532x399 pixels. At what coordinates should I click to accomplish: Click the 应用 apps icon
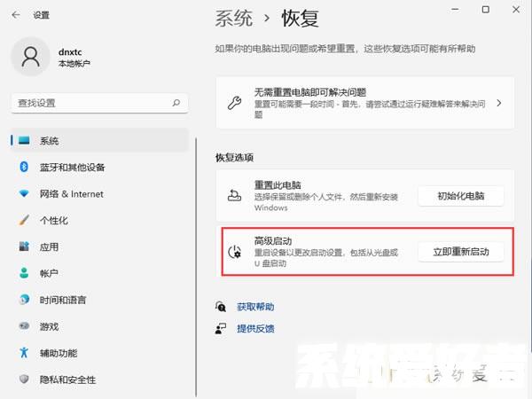tap(24, 247)
